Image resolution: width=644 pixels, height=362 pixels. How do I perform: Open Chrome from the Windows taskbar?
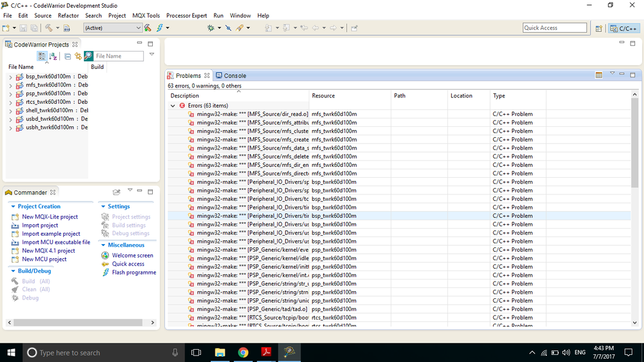243,352
